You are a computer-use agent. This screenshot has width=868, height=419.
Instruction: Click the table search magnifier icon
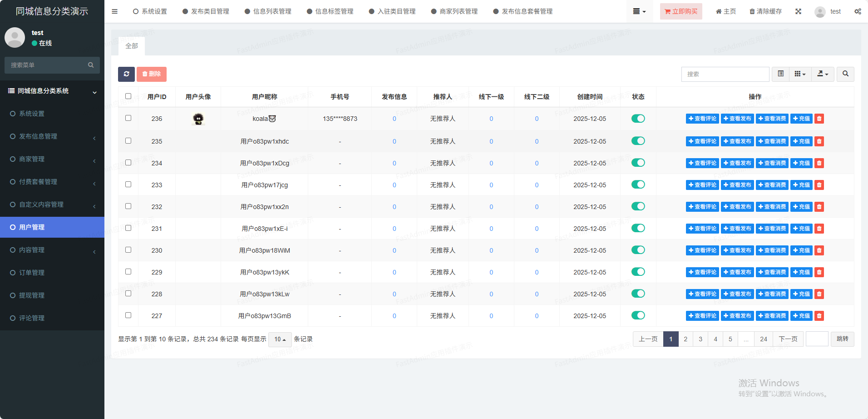(x=845, y=74)
